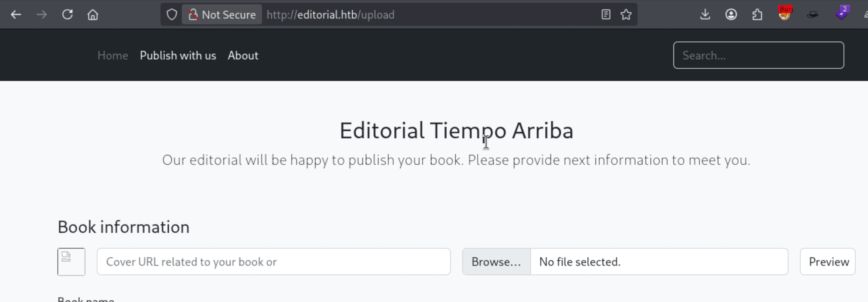Click the Book information heading

pos(123,227)
